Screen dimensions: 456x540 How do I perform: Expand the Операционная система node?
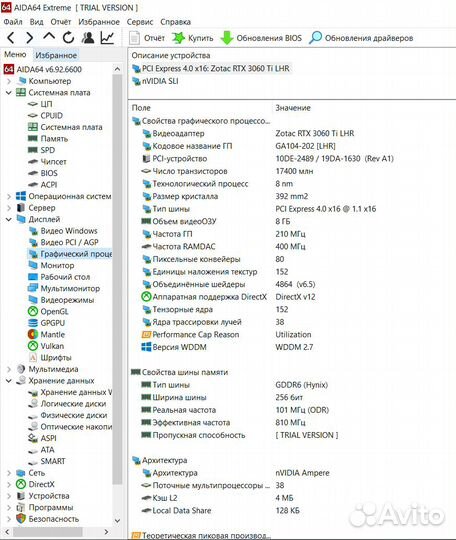(9, 196)
